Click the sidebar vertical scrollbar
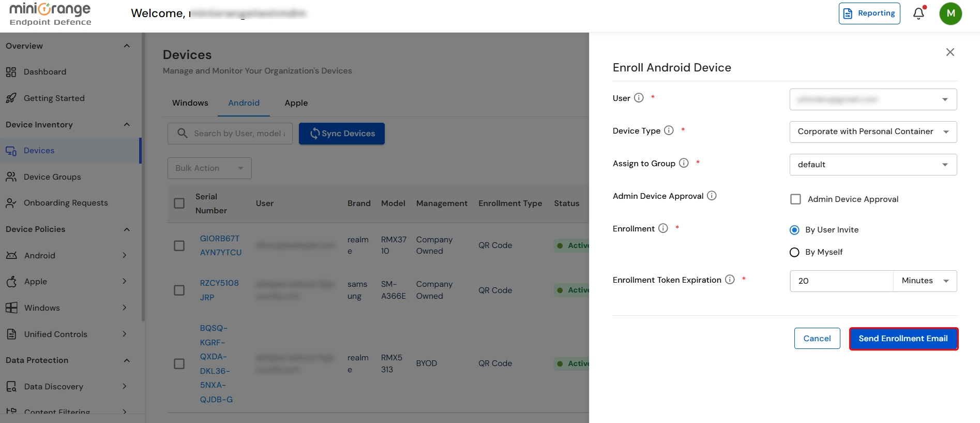 tap(143, 177)
